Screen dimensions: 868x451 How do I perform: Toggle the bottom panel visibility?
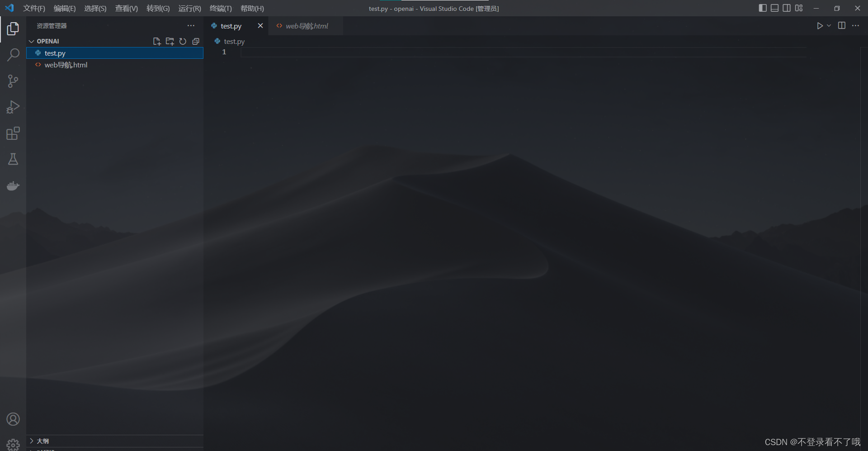pos(774,8)
